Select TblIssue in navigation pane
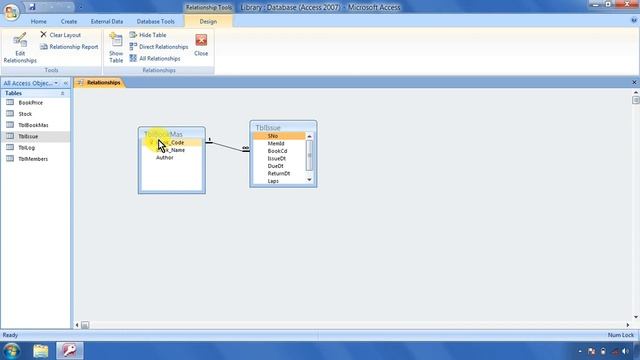Screen dimensions: 640x360 pyautogui.click(x=35, y=136)
